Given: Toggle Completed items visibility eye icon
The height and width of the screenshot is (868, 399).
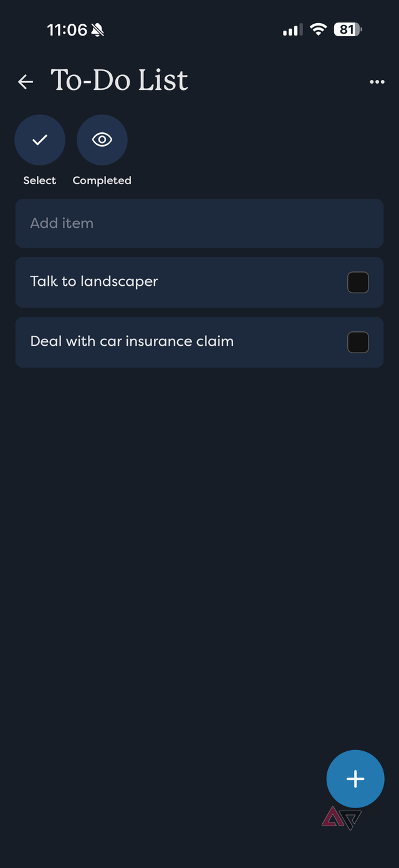Looking at the screenshot, I should [102, 140].
